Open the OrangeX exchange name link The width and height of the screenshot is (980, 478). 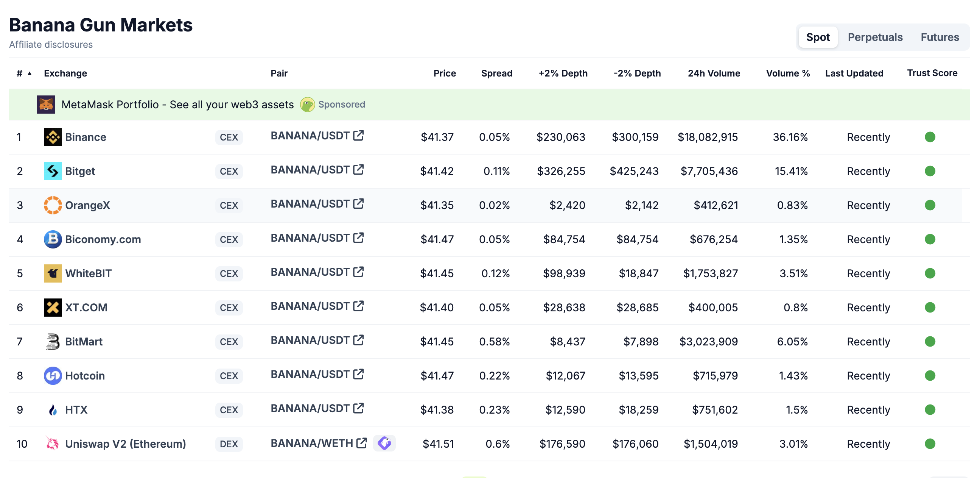(87, 205)
